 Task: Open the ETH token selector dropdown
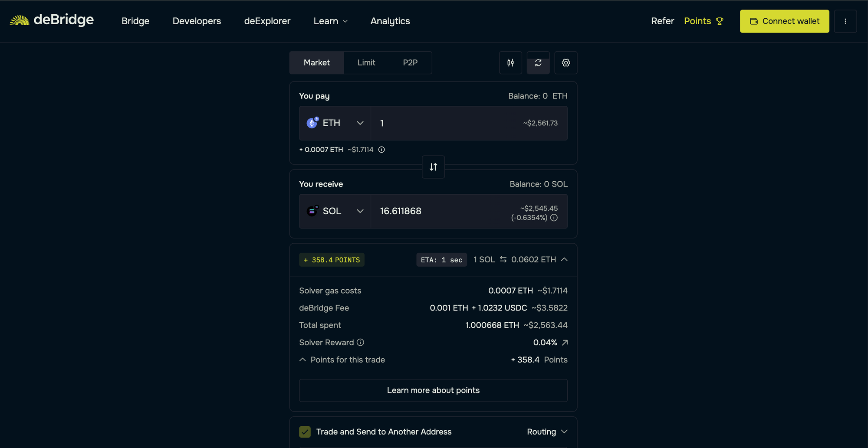coord(335,123)
